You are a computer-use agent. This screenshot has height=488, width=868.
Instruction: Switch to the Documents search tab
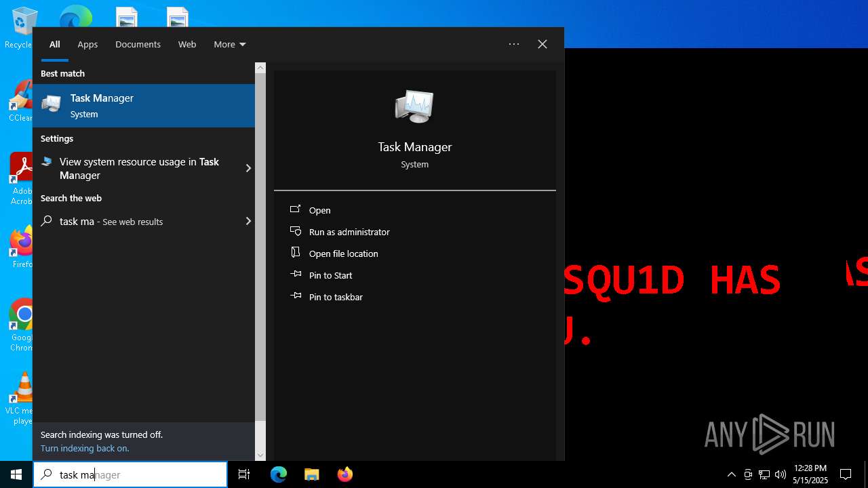click(138, 44)
